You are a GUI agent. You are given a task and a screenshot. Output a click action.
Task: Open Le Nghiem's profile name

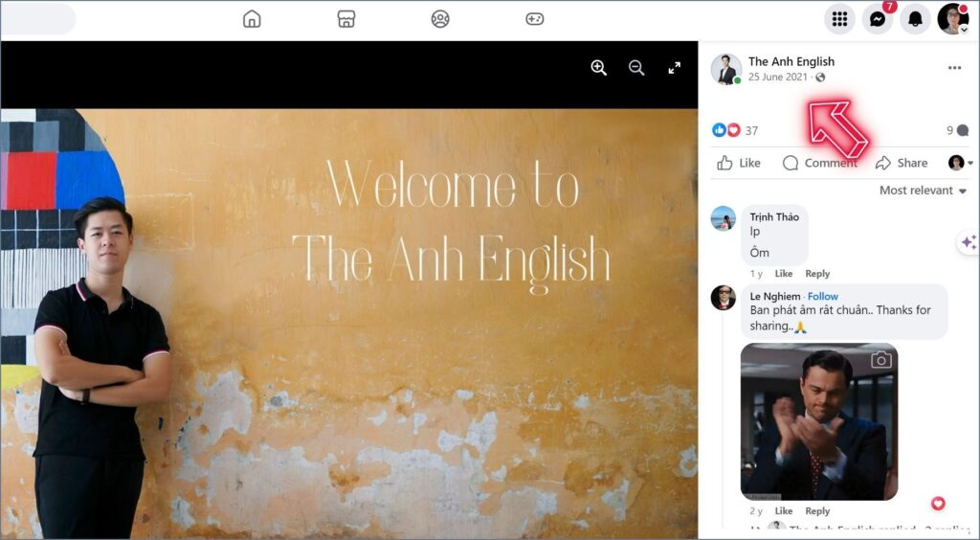(x=775, y=296)
